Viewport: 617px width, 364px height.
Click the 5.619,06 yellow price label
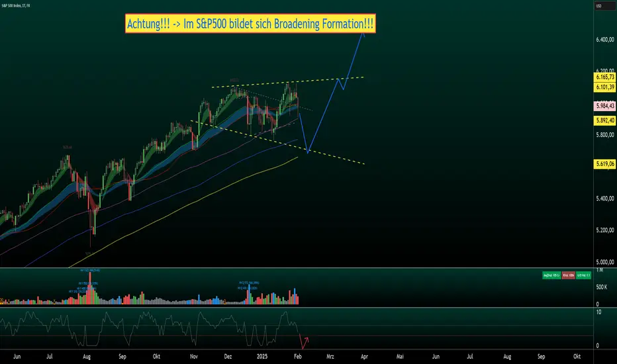click(604, 163)
